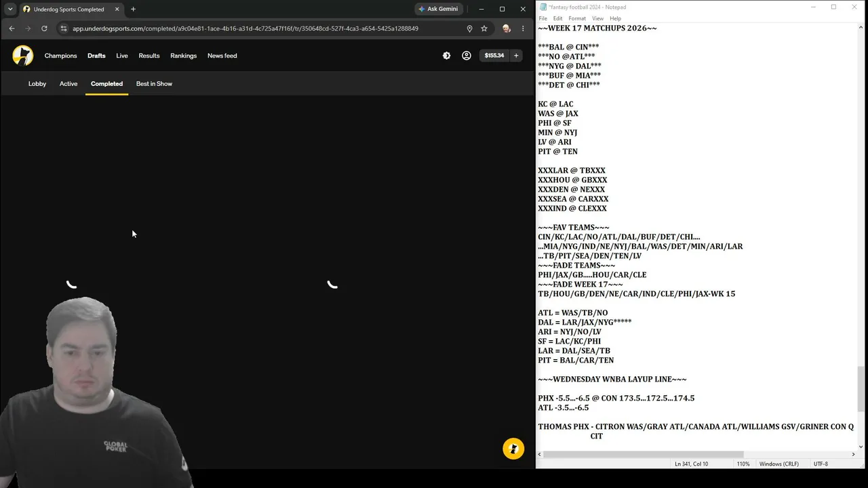
Task: Click the "DAL = LAR/JAX/NYG*****" line
Action: pos(585,322)
